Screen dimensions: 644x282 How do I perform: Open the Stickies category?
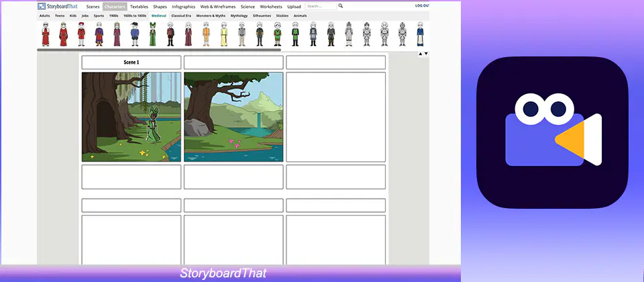[282, 15]
